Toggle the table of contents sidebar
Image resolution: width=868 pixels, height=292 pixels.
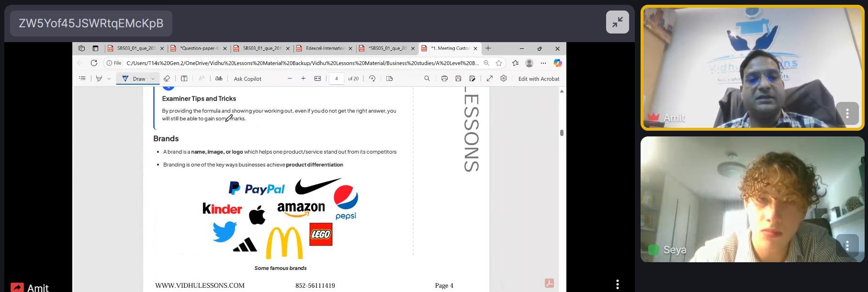click(x=82, y=79)
